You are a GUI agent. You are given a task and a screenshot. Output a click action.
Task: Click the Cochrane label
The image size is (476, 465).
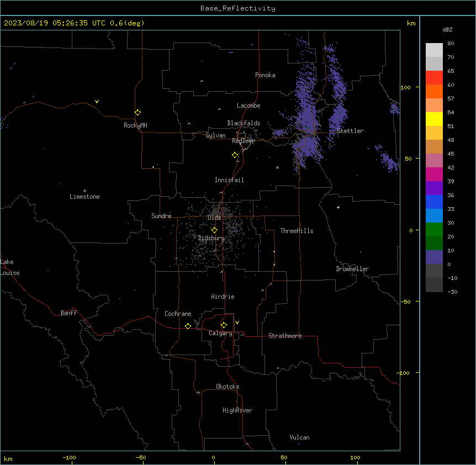[178, 314]
